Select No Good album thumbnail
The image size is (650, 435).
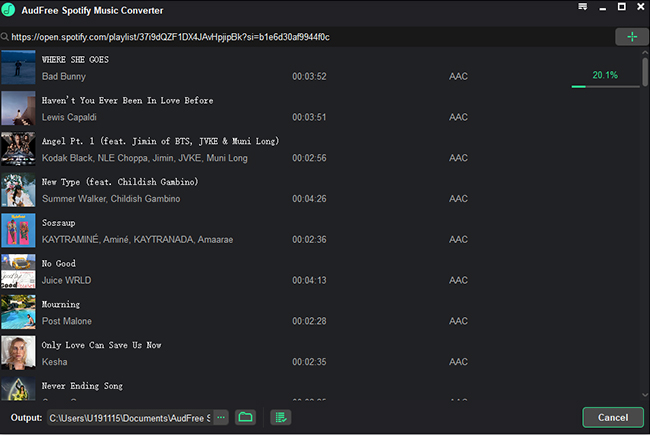[18, 271]
